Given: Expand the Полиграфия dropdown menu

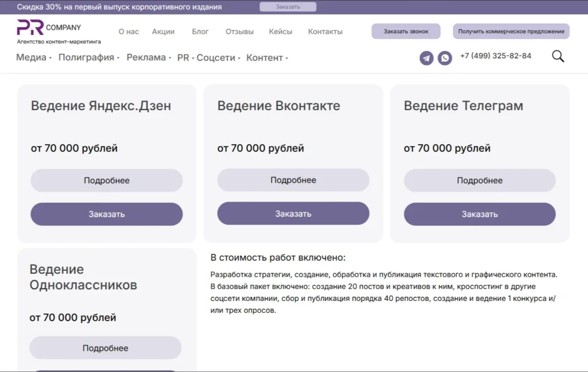Looking at the screenshot, I should point(89,57).
